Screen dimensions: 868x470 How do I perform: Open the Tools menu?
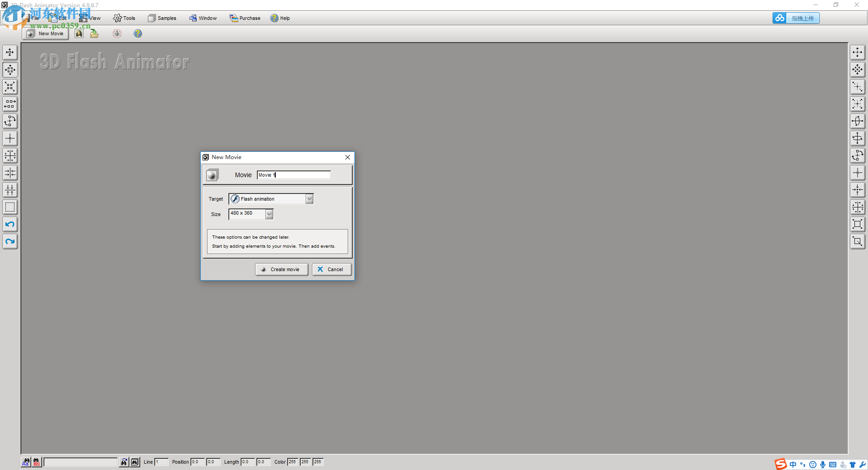coord(124,18)
